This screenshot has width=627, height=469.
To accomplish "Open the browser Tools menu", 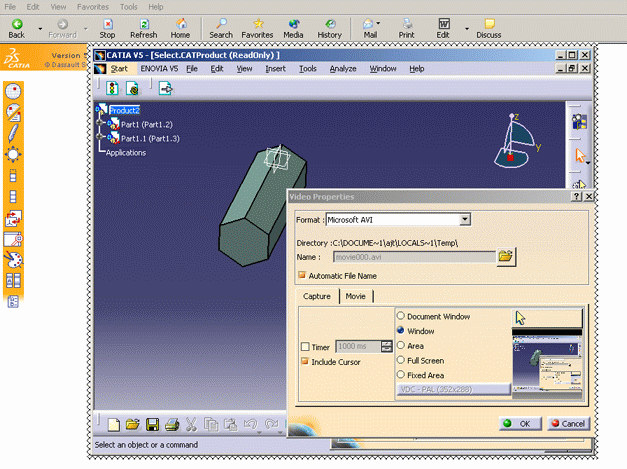I will [x=128, y=7].
